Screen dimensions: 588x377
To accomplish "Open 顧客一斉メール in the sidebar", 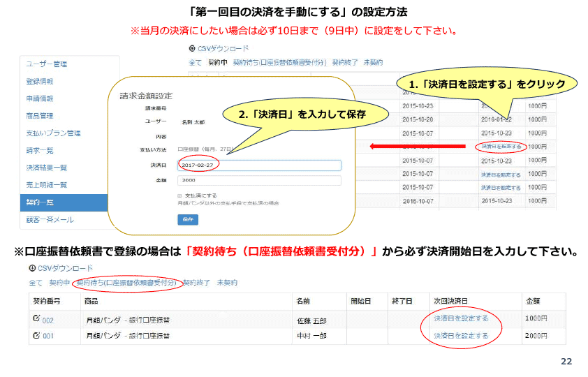I will 50,220.
